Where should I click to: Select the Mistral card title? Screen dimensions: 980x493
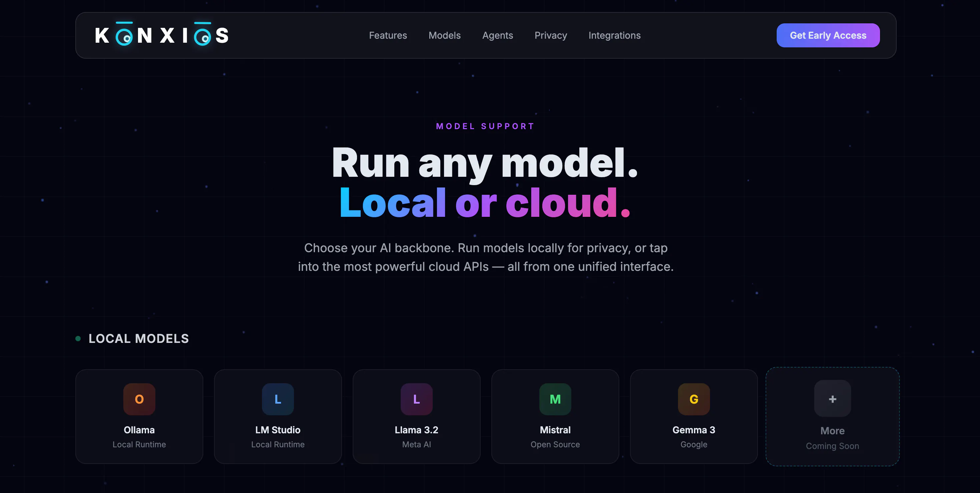coord(555,430)
